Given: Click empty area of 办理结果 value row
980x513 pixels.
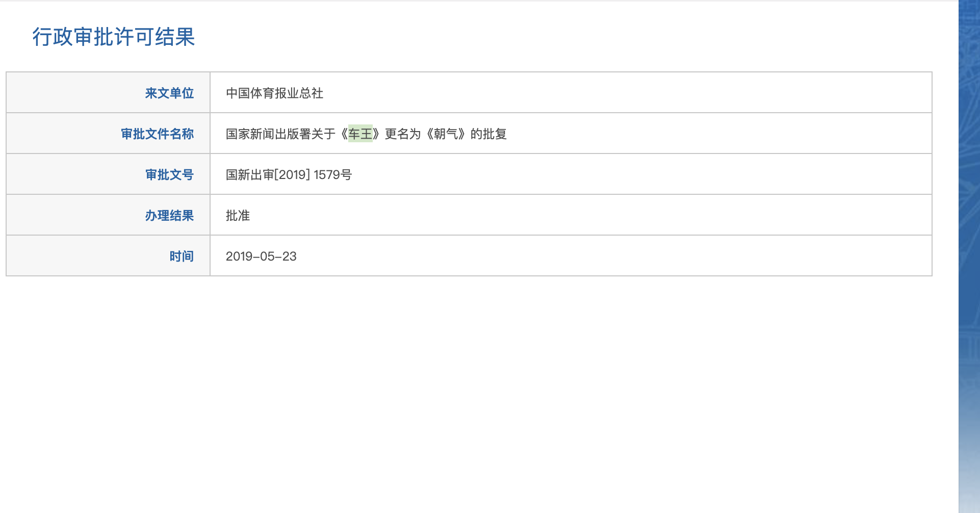Looking at the screenshot, I should coord(591,215).
